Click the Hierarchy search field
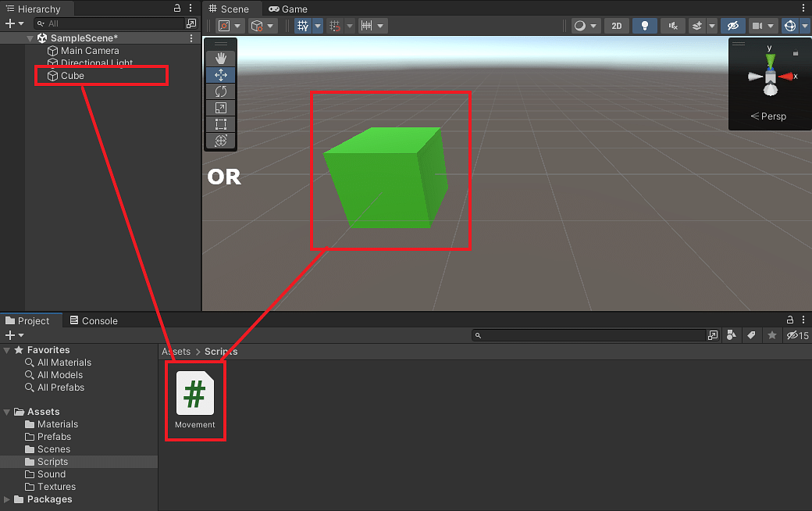Image resolution: width=812 pixels, height=511 pixels. point(110,23)
